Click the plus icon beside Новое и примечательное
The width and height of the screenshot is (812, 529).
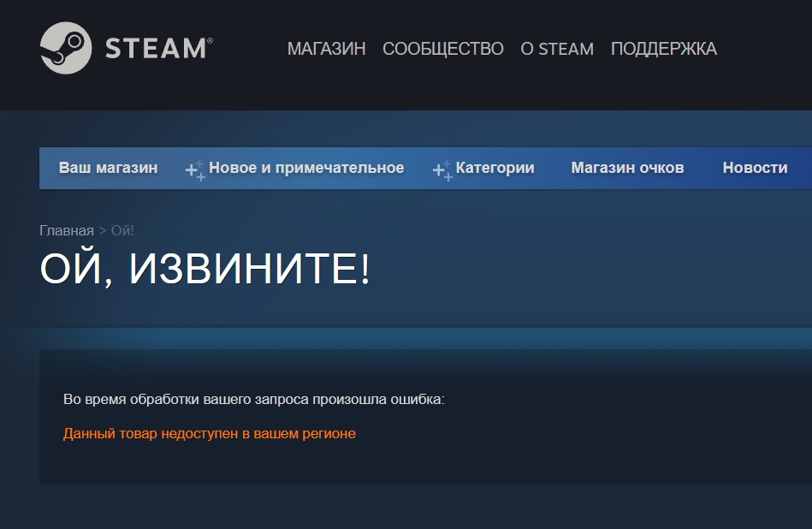[195, 170]
